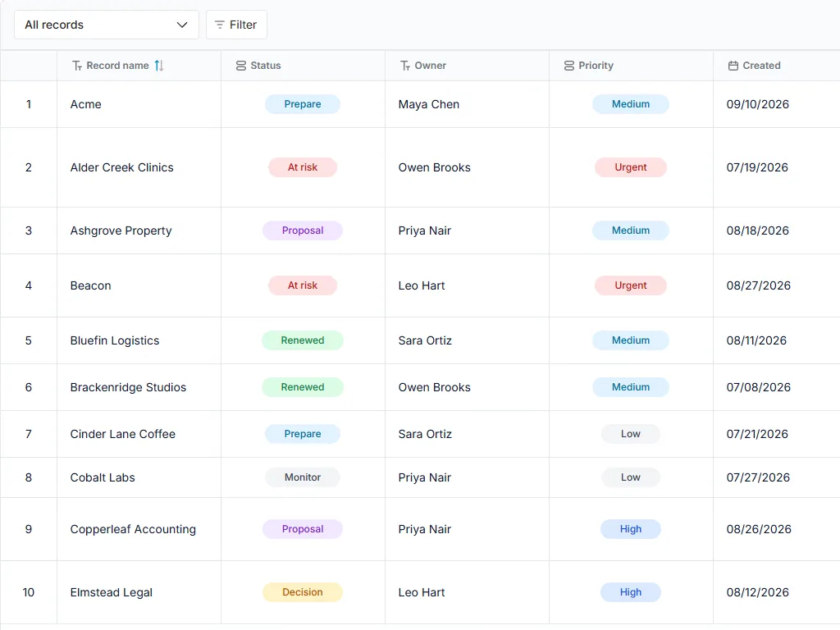Click the Medium priority of Brackenridge Studios
Image resolution: width=840 pixels, height=630 pixels.
pos(631,387)
